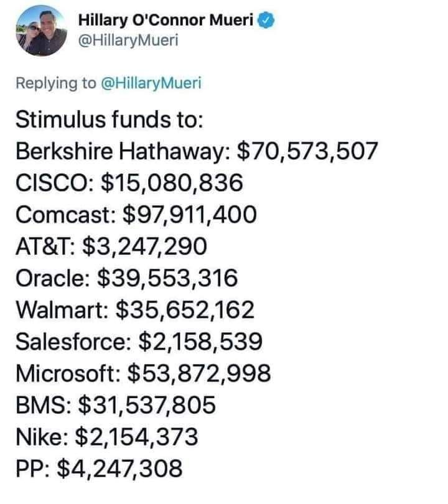Image resolution: width=448 pixels, height=504 pixels.
Task: Click the CISCO $15,080,836 line
Action: (x=129, y=182)
